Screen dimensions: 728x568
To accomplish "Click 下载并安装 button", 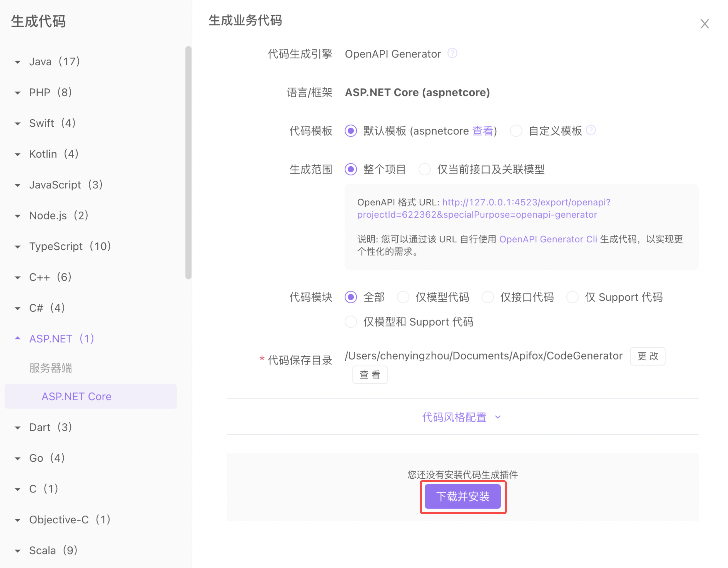I will coord(463,497).
